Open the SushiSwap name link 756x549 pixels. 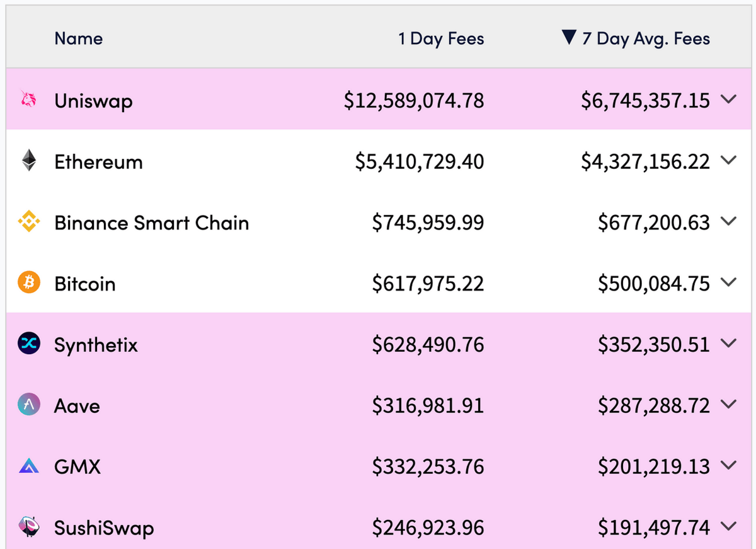tap(104, 528)
